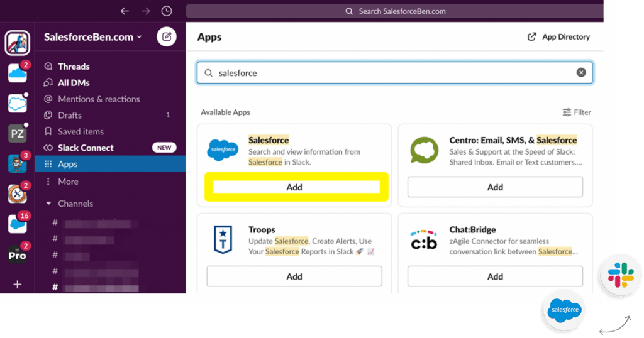The image size is (644, 338).
Task: Add the Salesforce app
Action: pos(294,187)
